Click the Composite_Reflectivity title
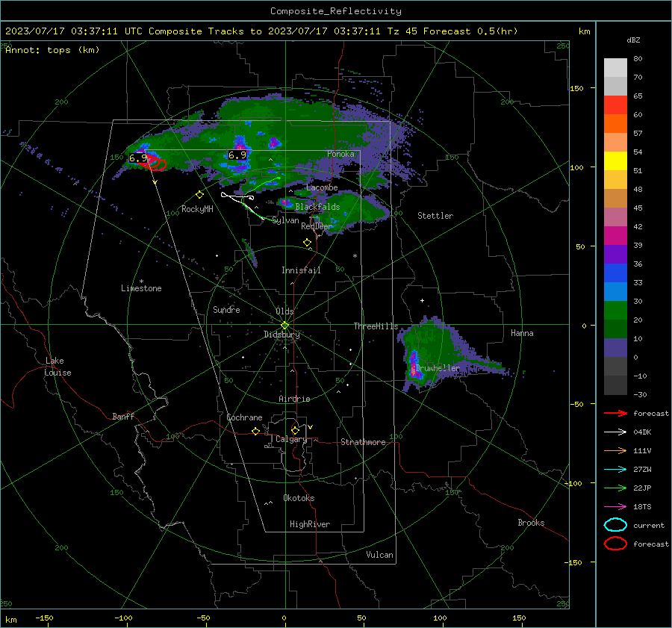672x628 pixels. (x=335, y=11)
